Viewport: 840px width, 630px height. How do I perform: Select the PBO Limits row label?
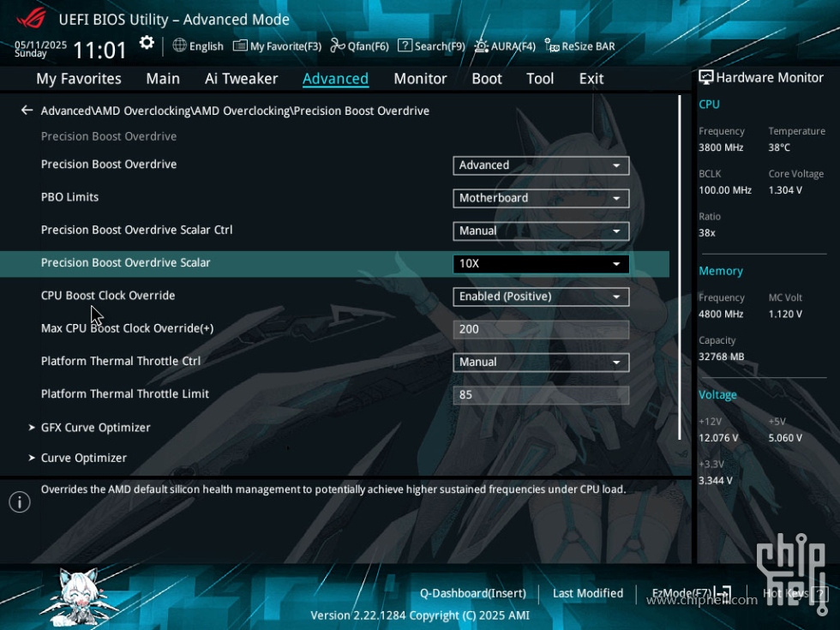pos(69,197)
